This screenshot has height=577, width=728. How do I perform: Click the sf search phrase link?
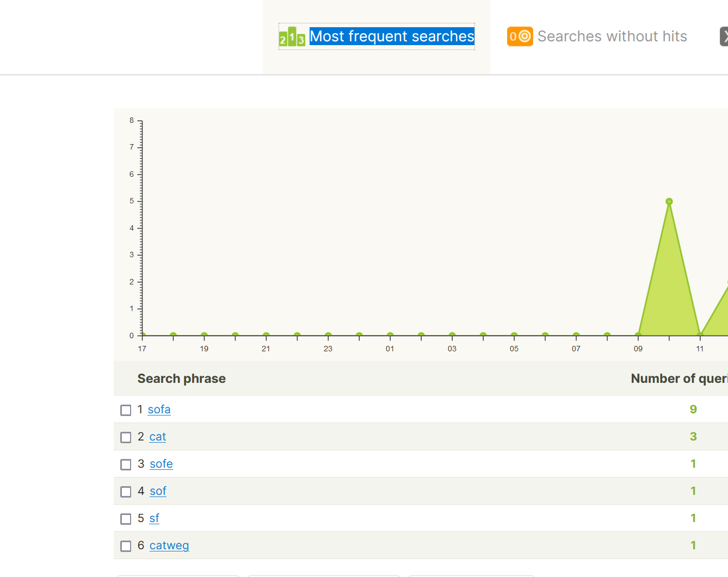click(154, 518)
